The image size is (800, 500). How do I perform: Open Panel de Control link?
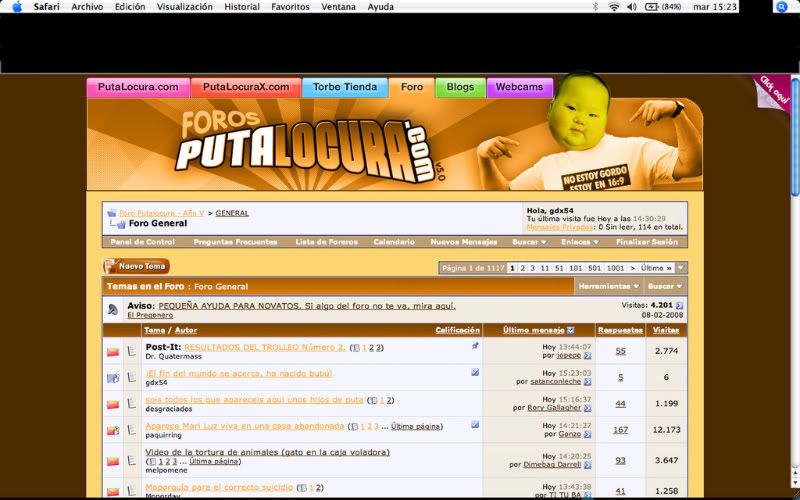(142, 242)
